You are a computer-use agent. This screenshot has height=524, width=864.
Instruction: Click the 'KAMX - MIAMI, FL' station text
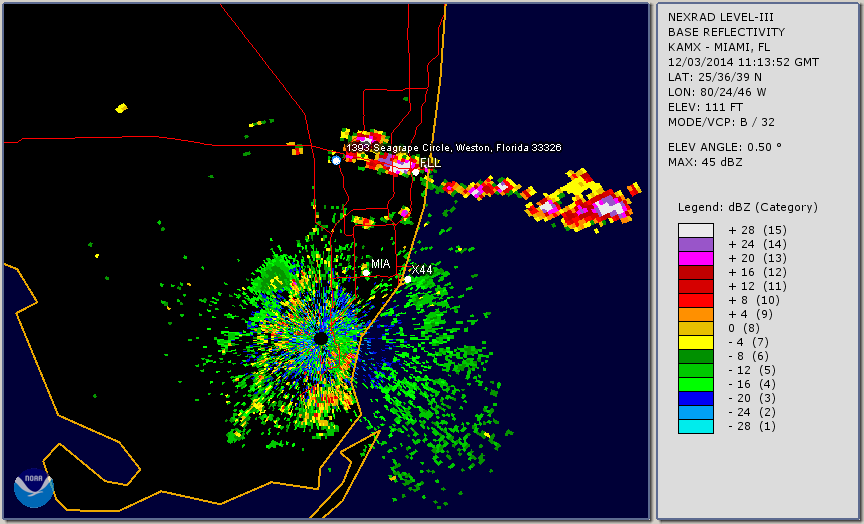719,47
